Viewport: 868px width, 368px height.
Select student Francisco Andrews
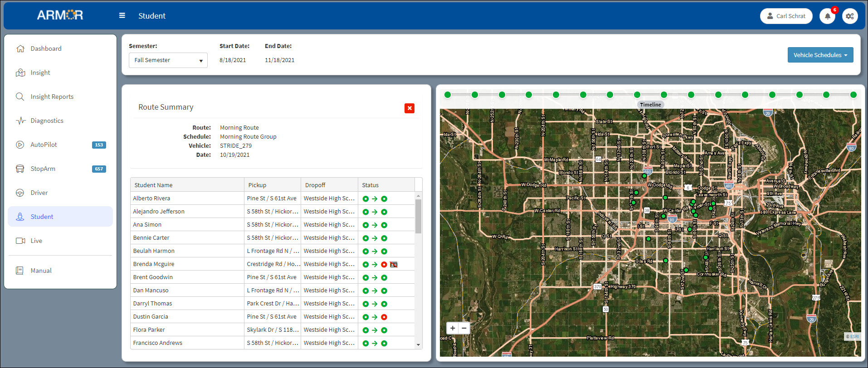[273, 343]
